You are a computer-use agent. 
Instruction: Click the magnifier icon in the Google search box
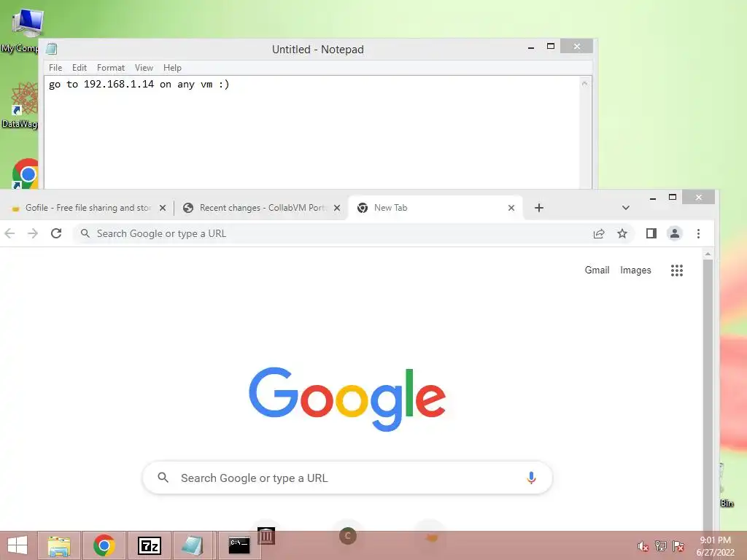(163, 478)
